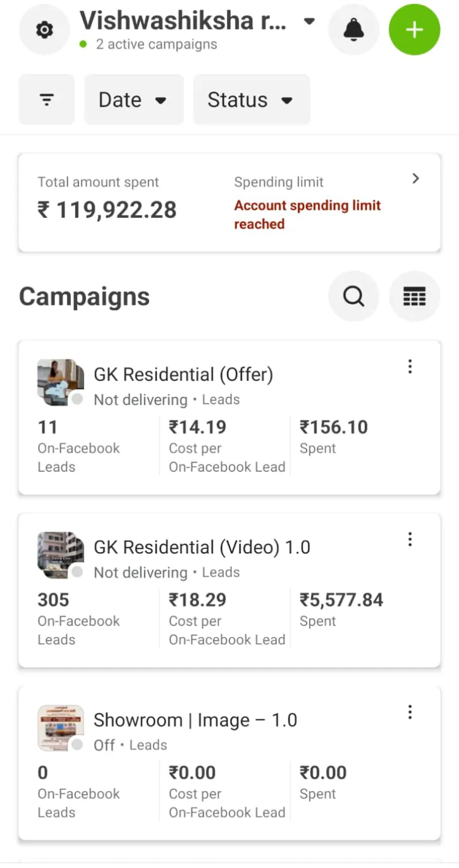459x868 pixels.
Task: Click the GK Residential (Video) thumbnail
Action: tap(60, 554)
